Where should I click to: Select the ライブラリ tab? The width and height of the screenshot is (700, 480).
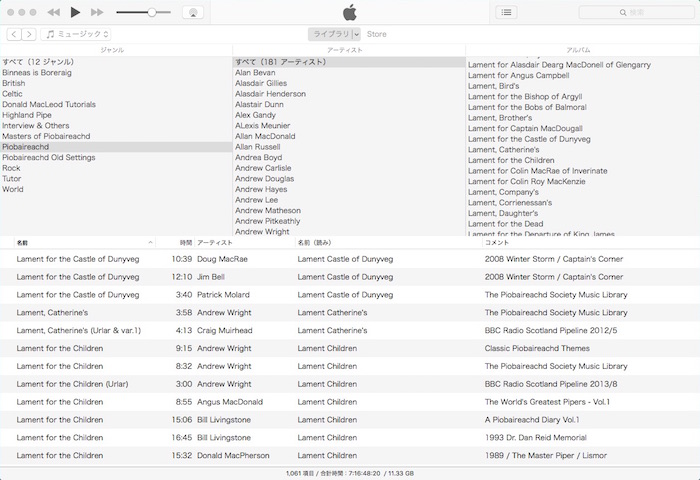(329, 34)
